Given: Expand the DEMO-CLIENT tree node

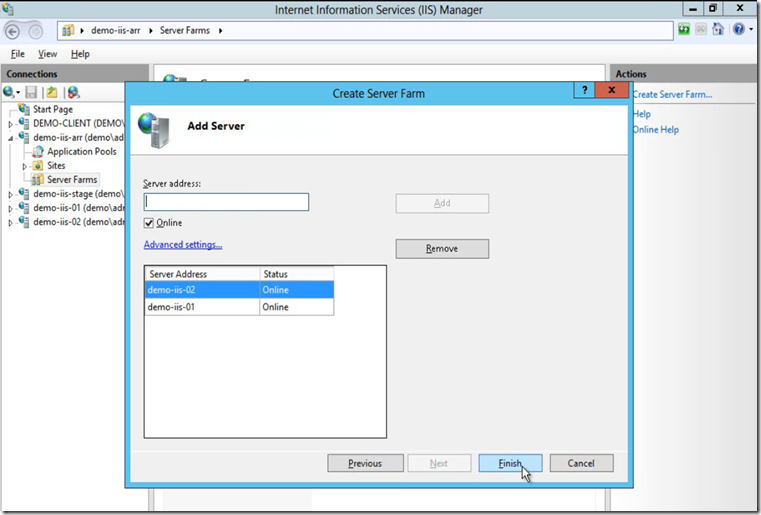Looking at the screenshot, I should click(10, 124).
